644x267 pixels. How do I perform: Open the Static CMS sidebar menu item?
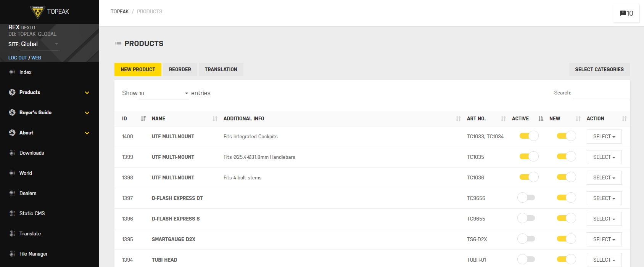click(50, 213)
